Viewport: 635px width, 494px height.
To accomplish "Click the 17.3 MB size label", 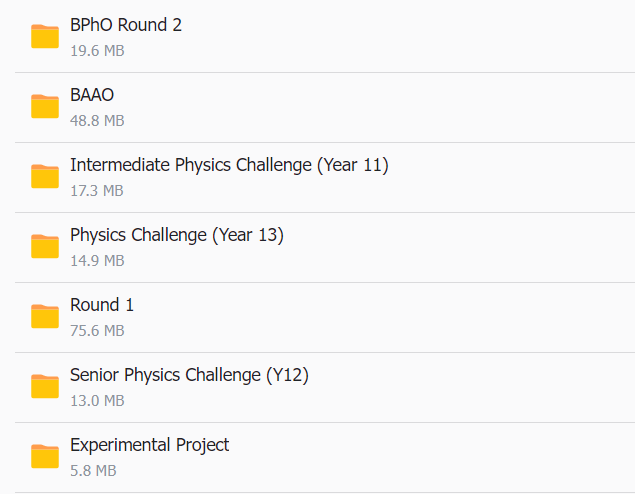I will pos(97,190).
